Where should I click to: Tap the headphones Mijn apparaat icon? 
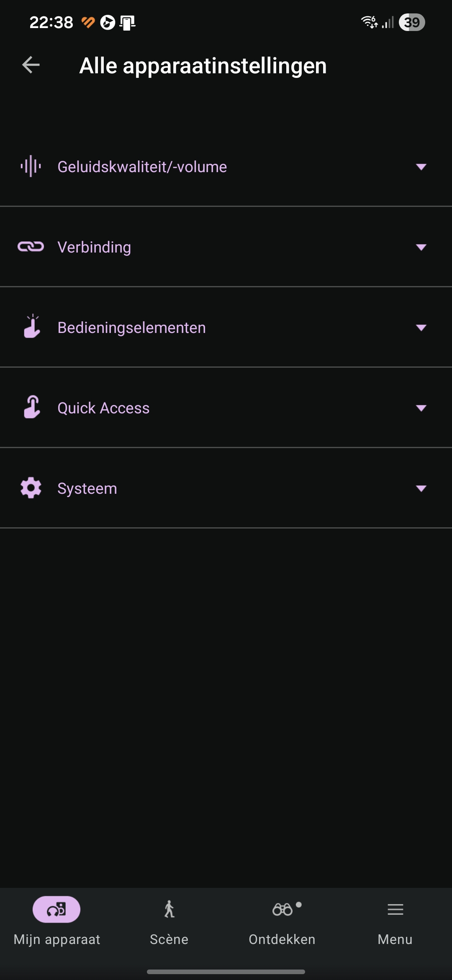[x=56, y=909]
